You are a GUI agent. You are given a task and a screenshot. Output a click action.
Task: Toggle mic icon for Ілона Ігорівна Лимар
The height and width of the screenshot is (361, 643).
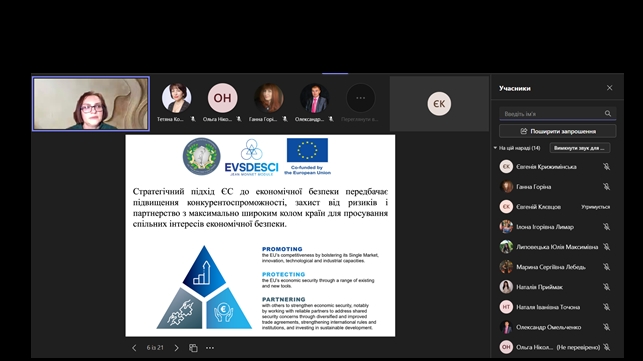click(x=607, y=227)
